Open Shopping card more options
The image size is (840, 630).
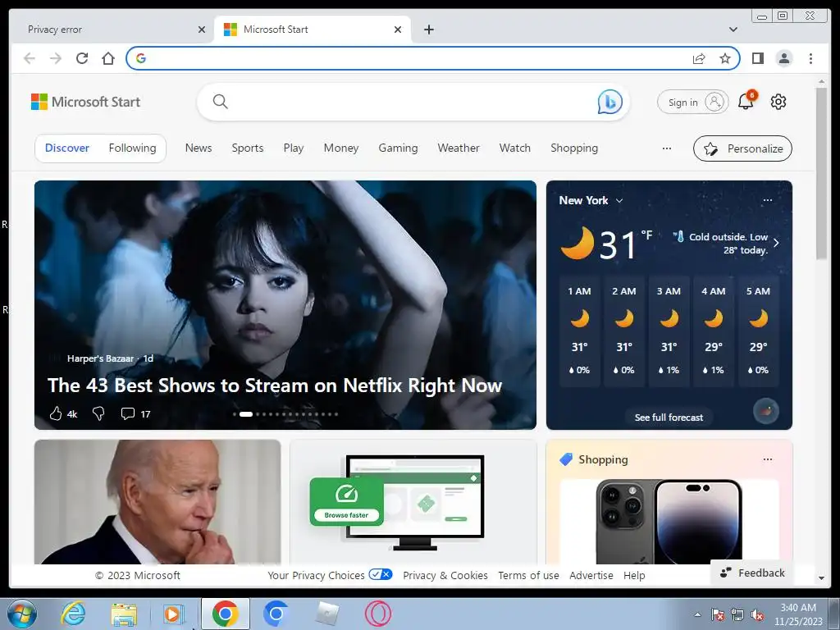pos(768,459)
